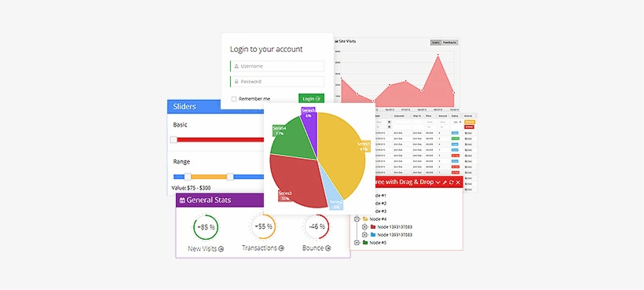
Task: Click the green folder icon of Node #5
Action: coord(365,243)
